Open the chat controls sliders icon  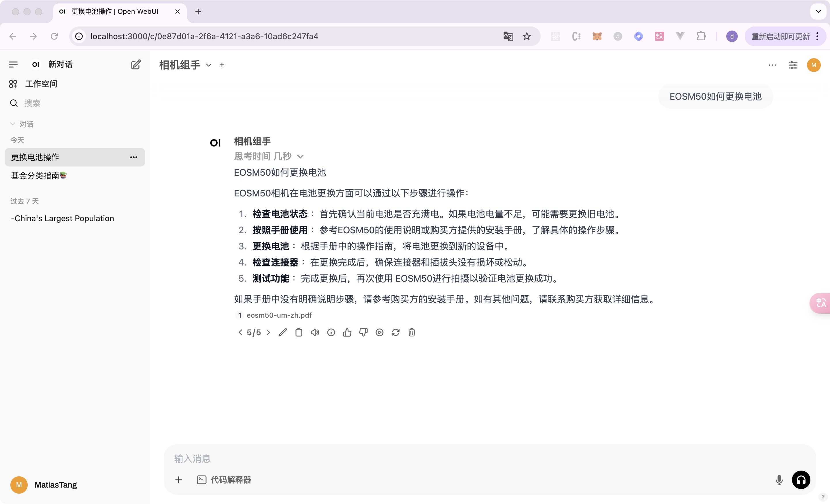tap(793, 65)
